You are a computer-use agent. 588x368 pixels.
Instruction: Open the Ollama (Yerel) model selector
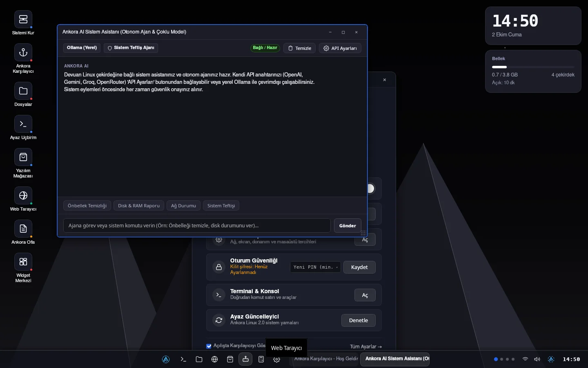[x=82, y=48]
